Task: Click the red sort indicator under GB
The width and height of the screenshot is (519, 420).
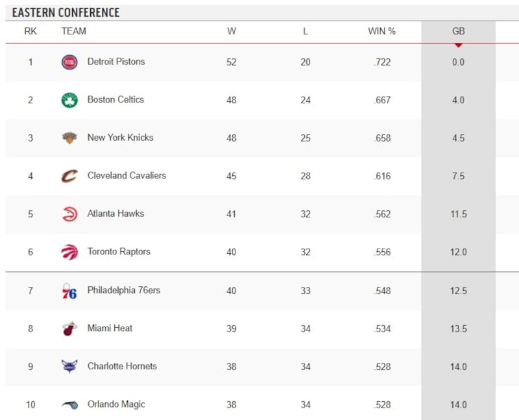Action: (458, 45)
